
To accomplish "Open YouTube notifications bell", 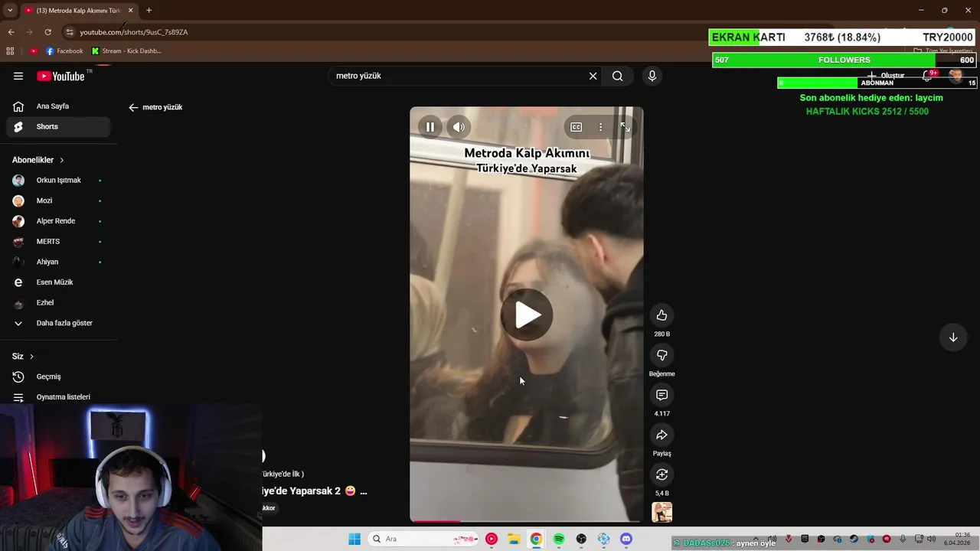I will (928, 75).
